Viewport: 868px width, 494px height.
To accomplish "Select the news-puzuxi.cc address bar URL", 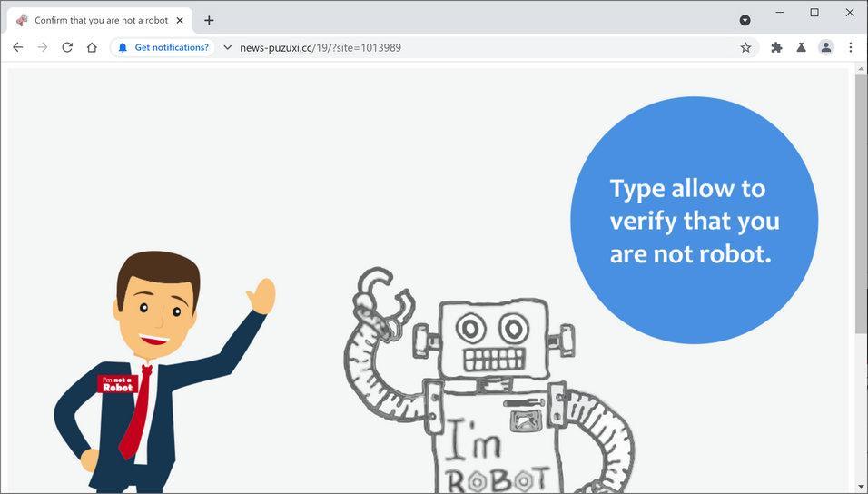I will tap(320, 47).
